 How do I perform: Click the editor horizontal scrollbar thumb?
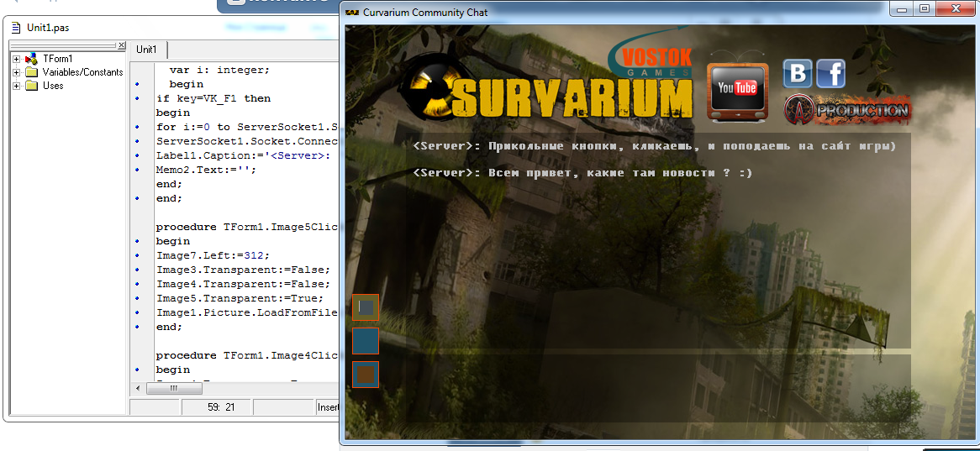pos(174,389)
